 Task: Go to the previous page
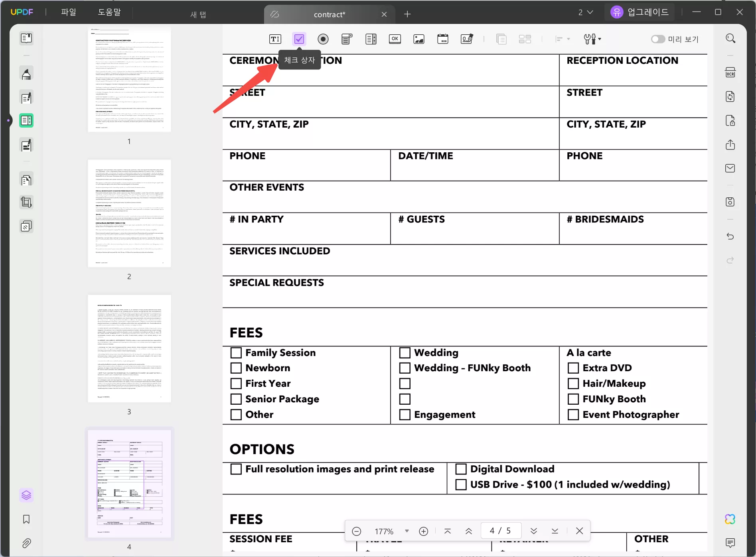(x=469, y=531)
